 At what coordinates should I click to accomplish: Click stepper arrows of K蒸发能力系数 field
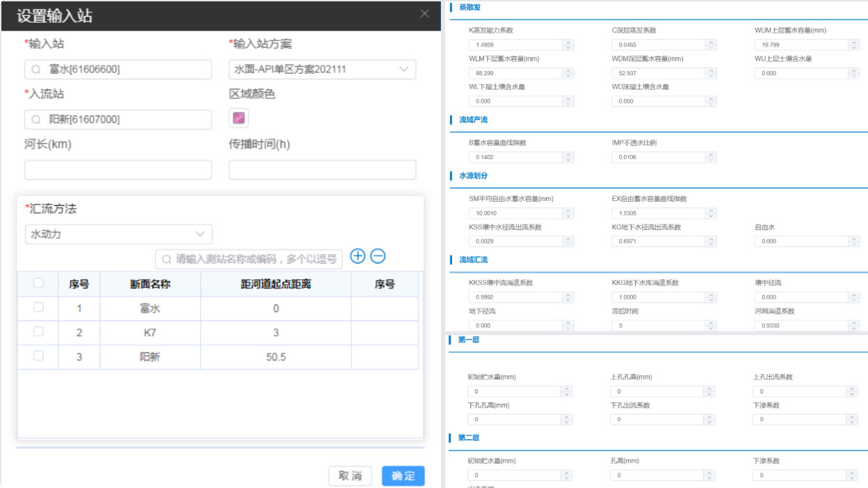point(568,45)
